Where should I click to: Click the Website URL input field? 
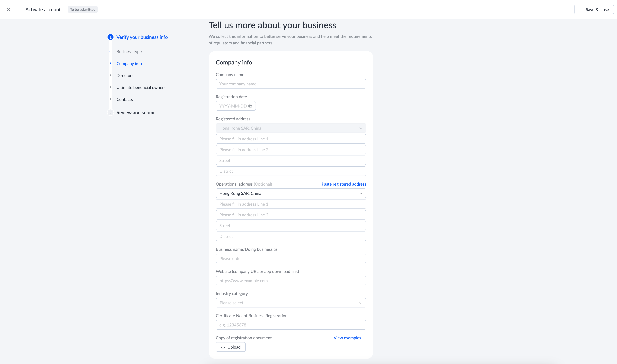pyautogui.click(x=291, y=281)
